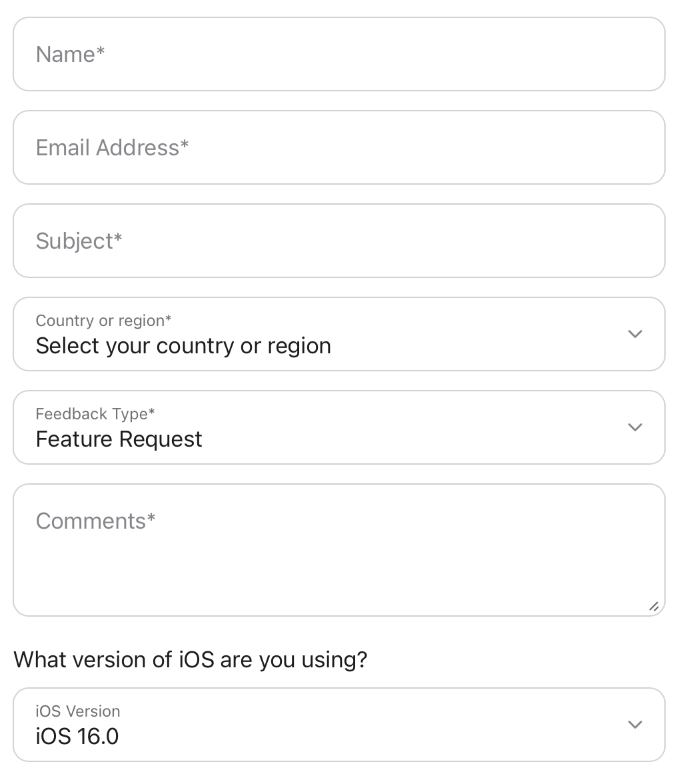Click the chevron arrow on Country selector
681x784 pixels.
(x=635, y=334)
